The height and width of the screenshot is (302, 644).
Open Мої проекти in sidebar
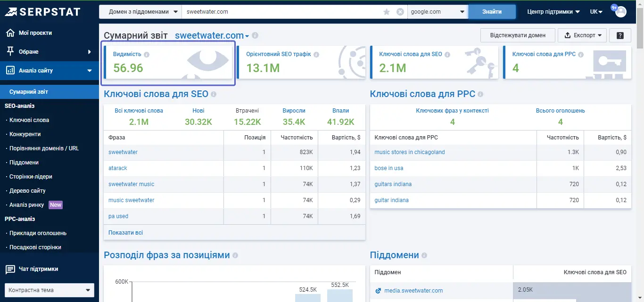point(35,33)
